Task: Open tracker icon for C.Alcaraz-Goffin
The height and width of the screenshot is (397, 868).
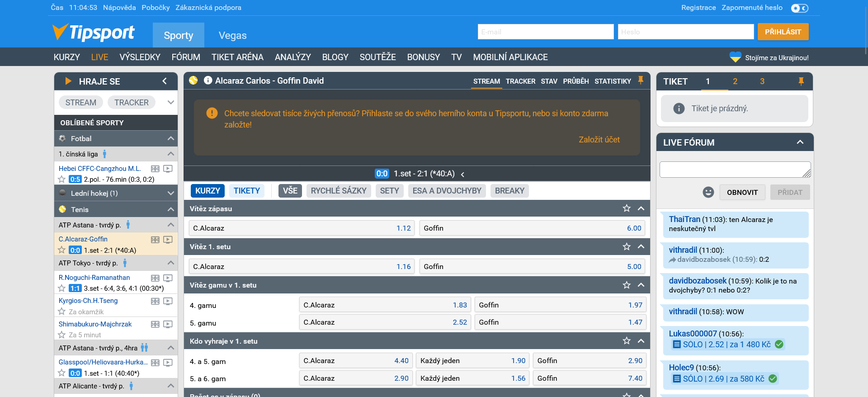Action: point(155,240)
